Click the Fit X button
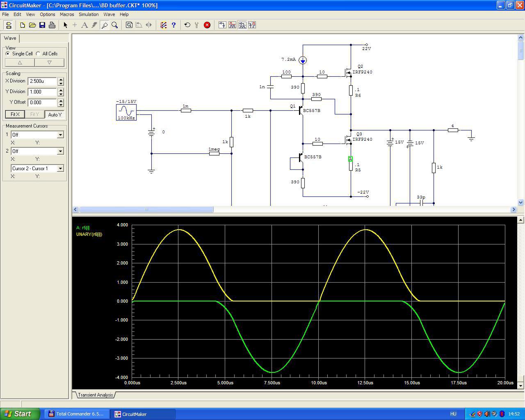Viewport: 525px width, 420px height. tap(15, 114)
